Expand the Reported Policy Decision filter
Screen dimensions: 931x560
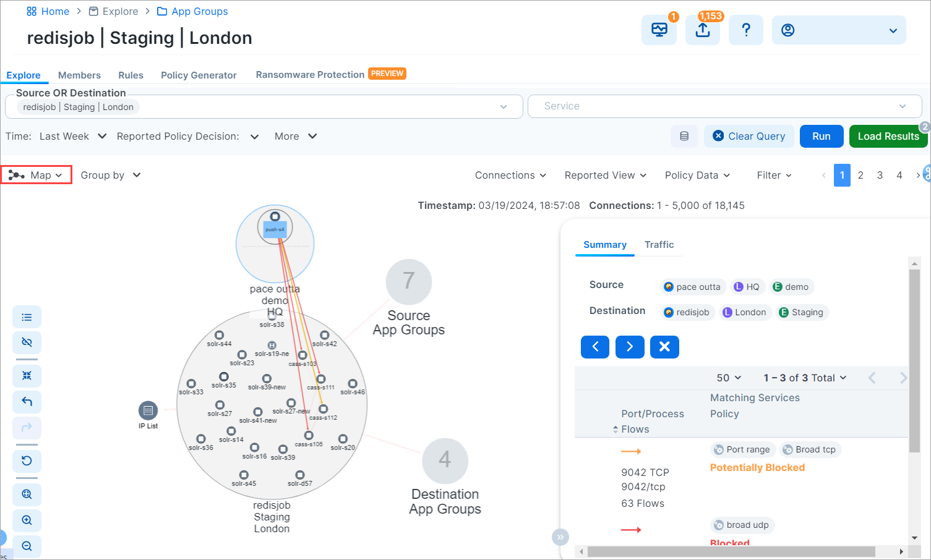tap(189, 136)
